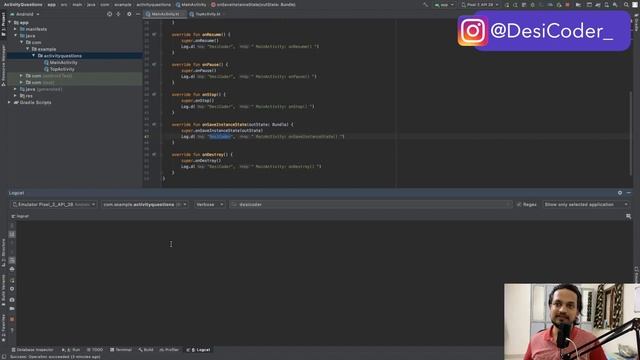Screen dimensions: 640x360
Task: Select the logcat sub-tab
Action: click(20, 216)
